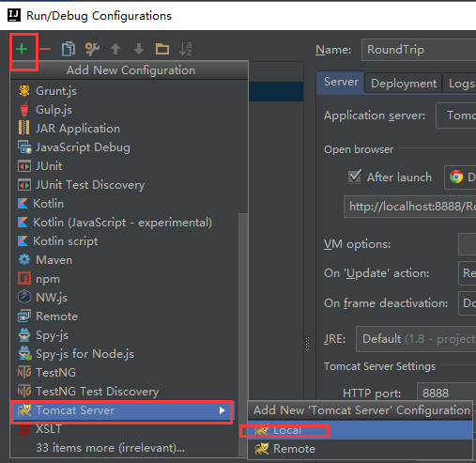The width and height of the screenshot is (476, 463).
Task: Expand Tomcat Server submenu arrow
Action: (222, 410)
